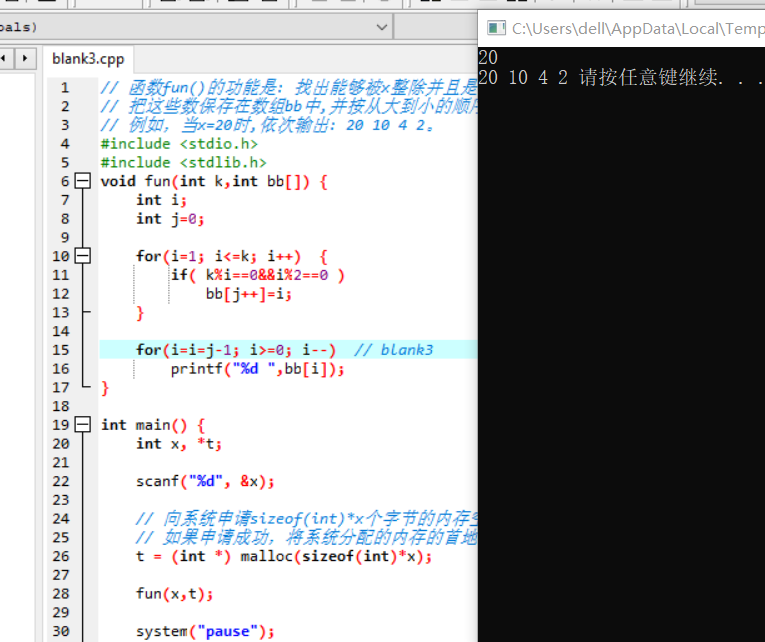Click line number 27 in the gutter
765x642 pixels.
pos(61,575)
